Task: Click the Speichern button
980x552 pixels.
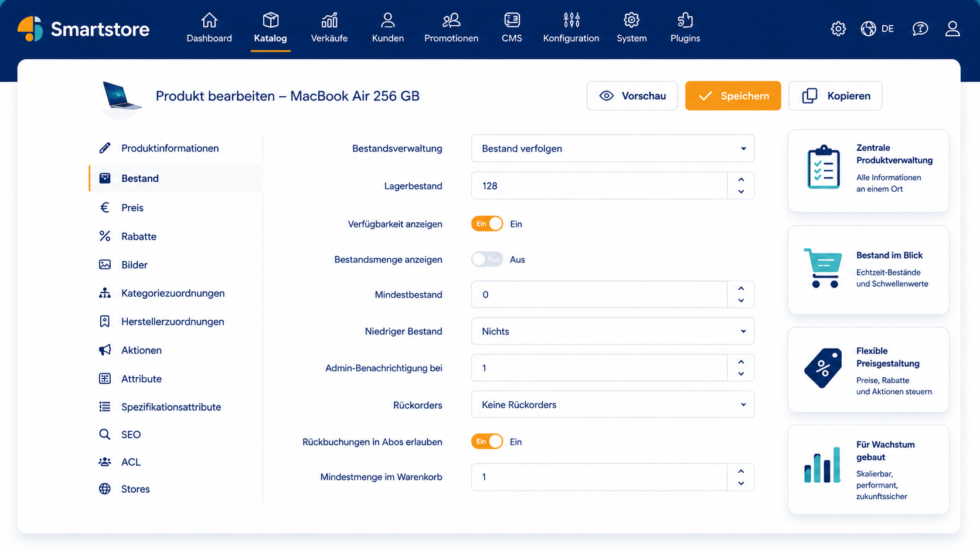Action: 733,96
